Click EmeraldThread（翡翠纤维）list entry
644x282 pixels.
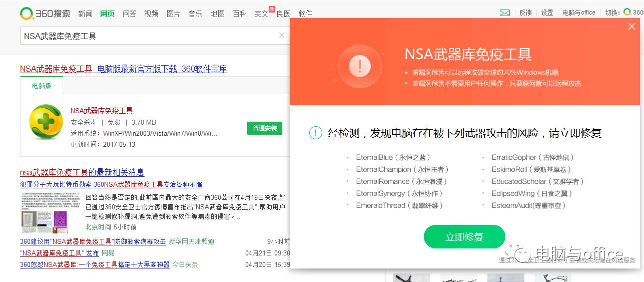[x=399, y=205]
